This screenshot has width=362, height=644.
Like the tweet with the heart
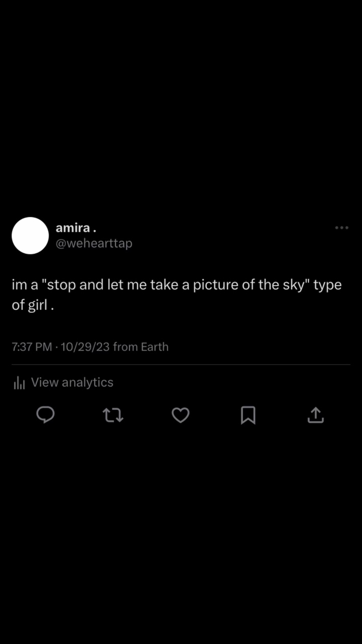(180, 415)
